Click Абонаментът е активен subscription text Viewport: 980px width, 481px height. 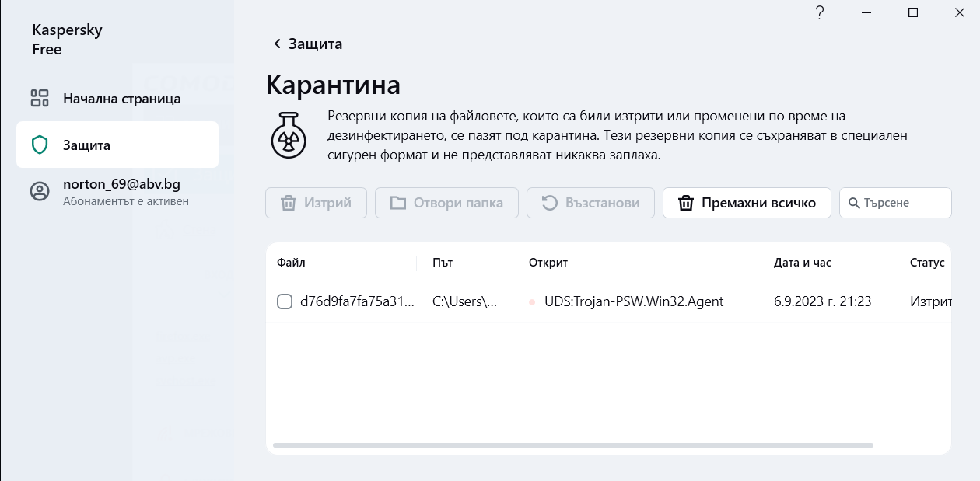[126, 201]
